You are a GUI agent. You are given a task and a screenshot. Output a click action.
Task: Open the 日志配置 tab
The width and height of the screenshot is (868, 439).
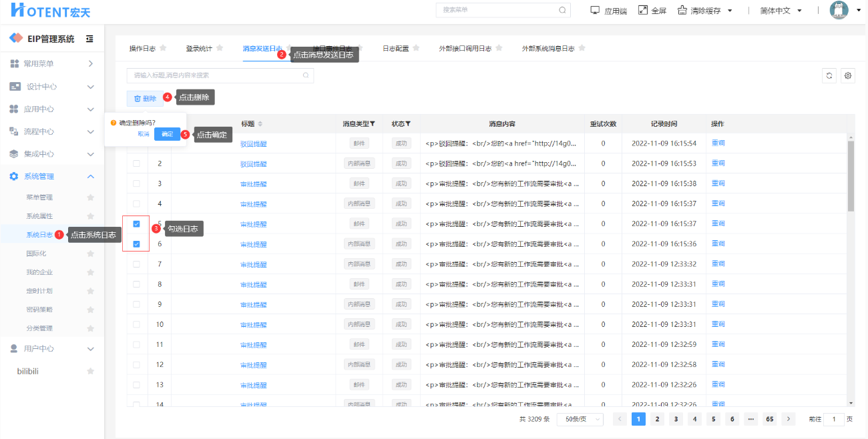395,49
